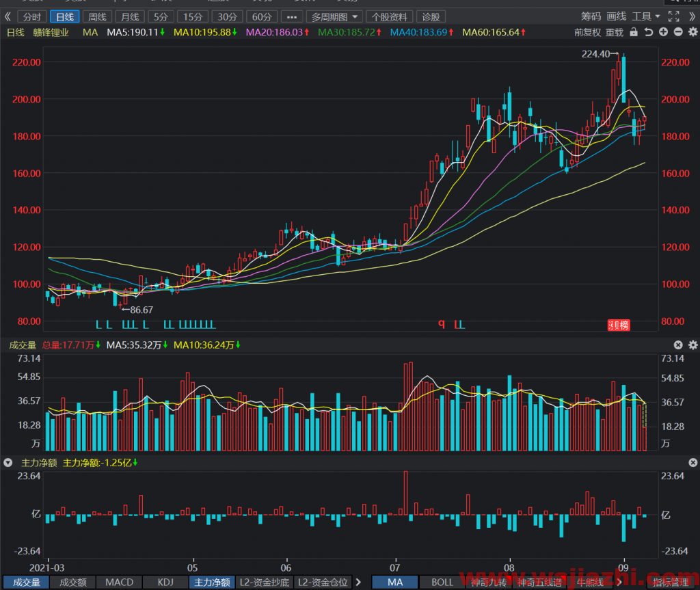Switch main chart to 神奇九转 indicator
The width and height of the screenshot is (700, 590).
pyautogui.click(x=489, y=582)
